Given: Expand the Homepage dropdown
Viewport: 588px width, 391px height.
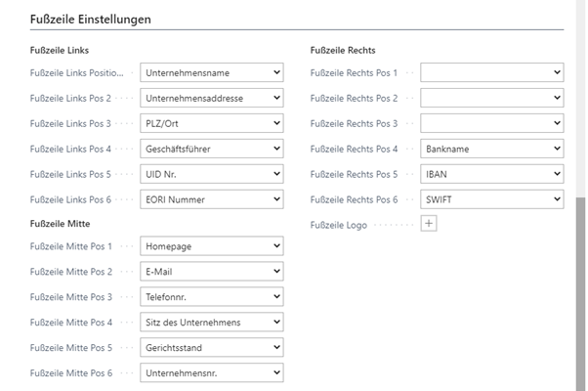Looking at the screenshot, I should (212, 246).
